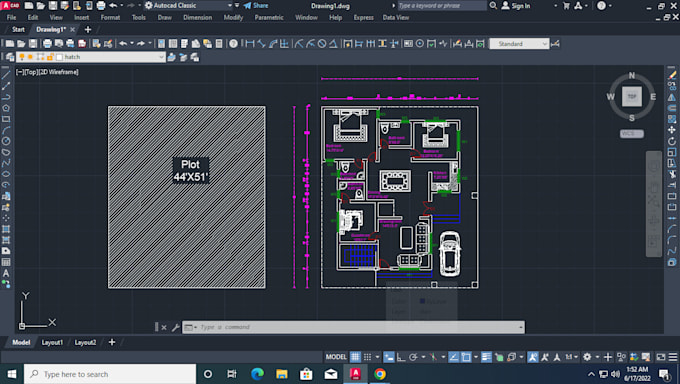Click the TOP face of the ViewCube
This screenshot has height=384, width=680.
click(x=632, y=96)
